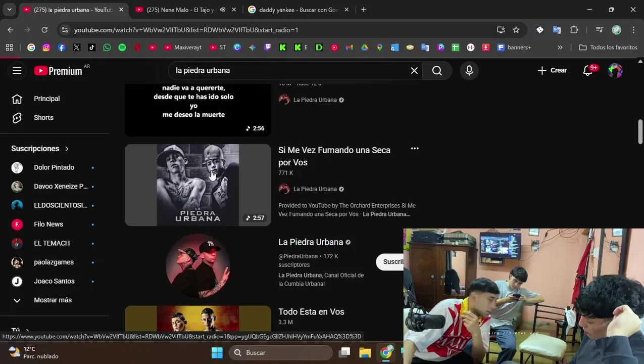Open Dolor Pintado subscription channel

54,167
